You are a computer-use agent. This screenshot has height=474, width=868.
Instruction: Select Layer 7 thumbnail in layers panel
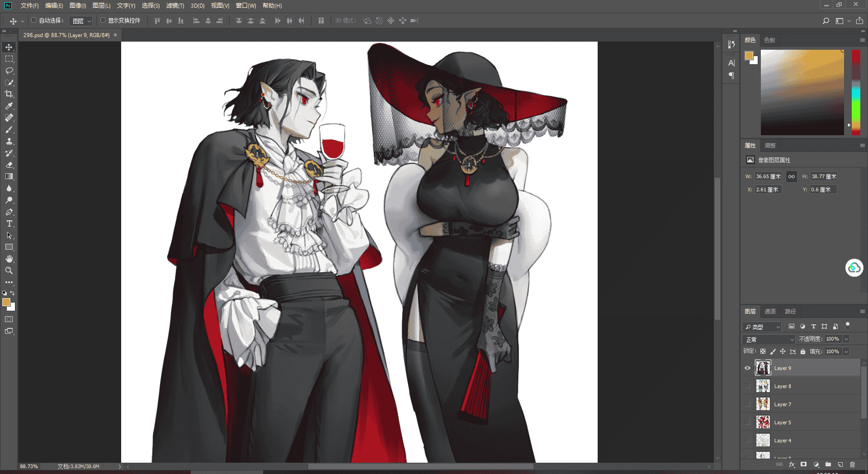pos(763,404)
